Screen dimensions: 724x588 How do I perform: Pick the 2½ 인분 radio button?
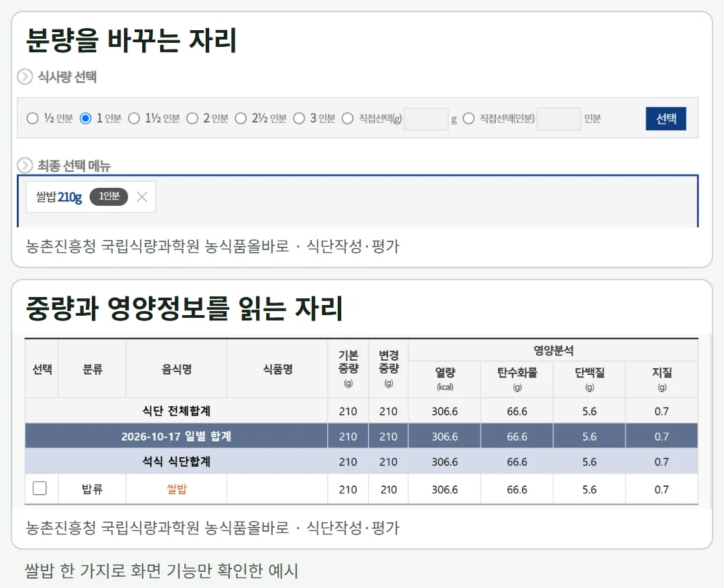pos(241,118)
